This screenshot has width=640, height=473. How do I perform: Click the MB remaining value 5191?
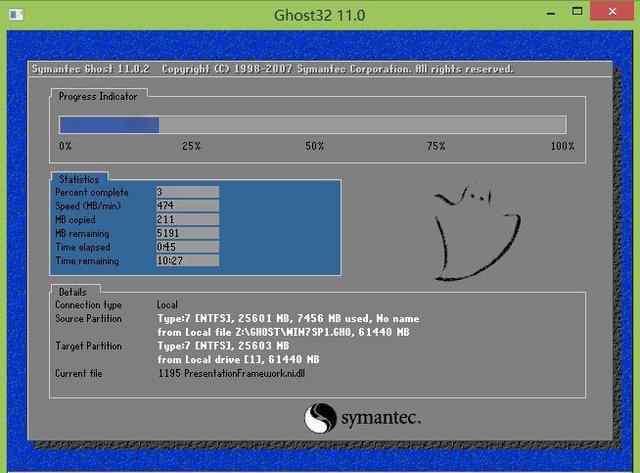pyautogui.click(x=187, y=233)
